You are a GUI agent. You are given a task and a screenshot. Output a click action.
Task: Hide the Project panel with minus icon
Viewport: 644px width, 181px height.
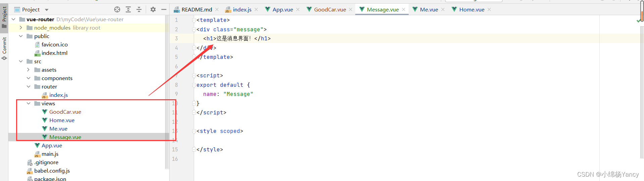(164, 9)
